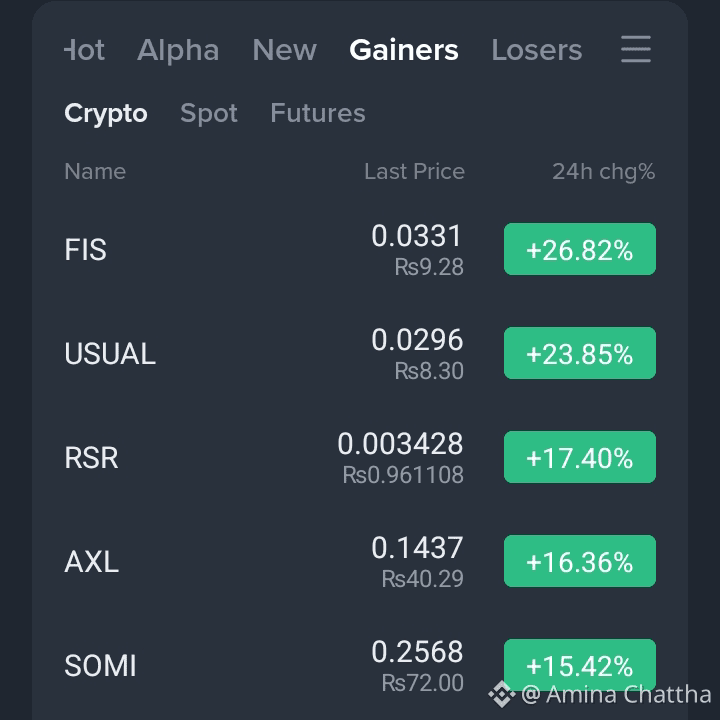Tap the +16.36% badge for AXL
Screen dimensions: 720x720
(579, 561)
